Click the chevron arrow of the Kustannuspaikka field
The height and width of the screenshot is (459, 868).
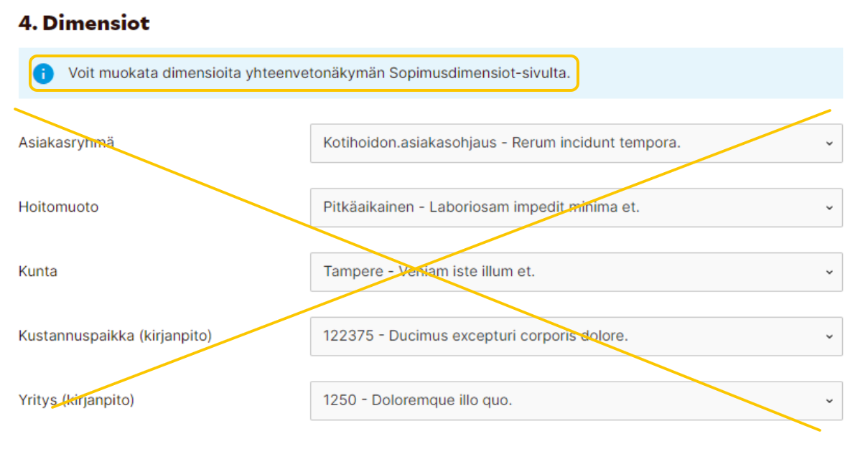click(829, 336)
